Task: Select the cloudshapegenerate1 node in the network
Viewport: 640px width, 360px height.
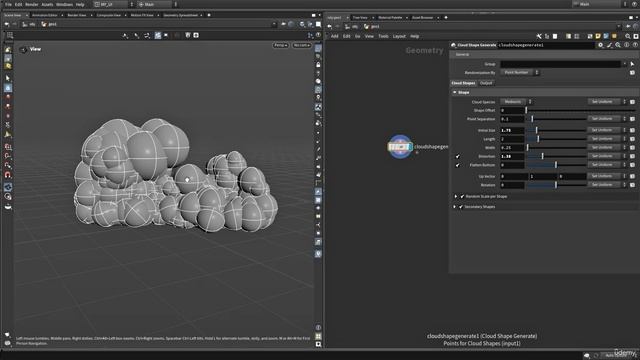Action: pos(400,147)
